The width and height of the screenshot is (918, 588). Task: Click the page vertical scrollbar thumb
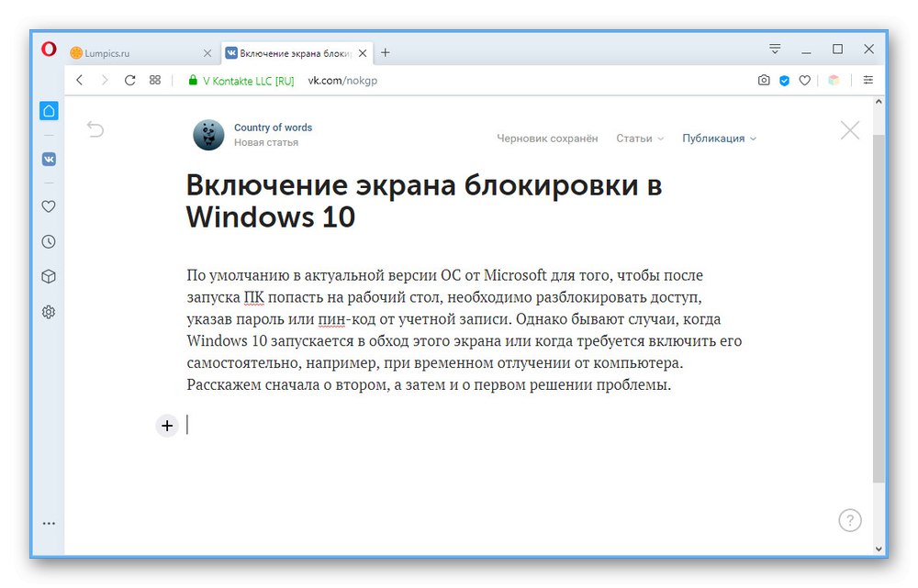pyautogui.click(x=879, y=307)
